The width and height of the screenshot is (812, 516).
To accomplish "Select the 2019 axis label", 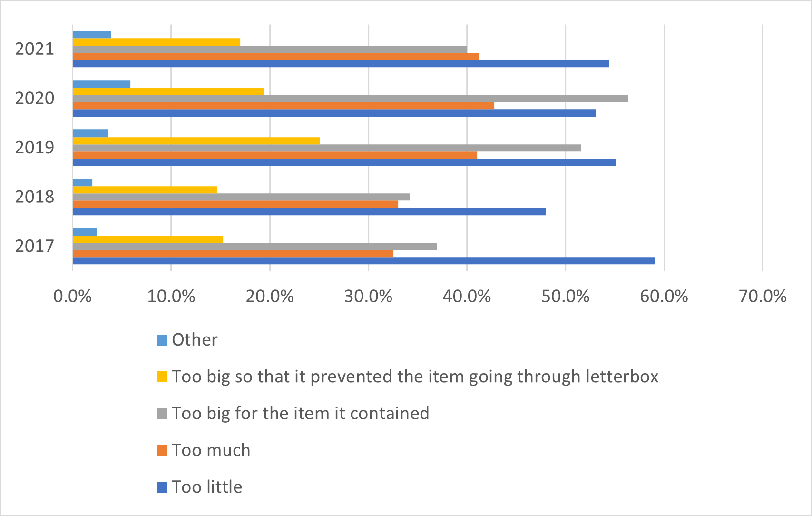I will (x=35, y=147).
